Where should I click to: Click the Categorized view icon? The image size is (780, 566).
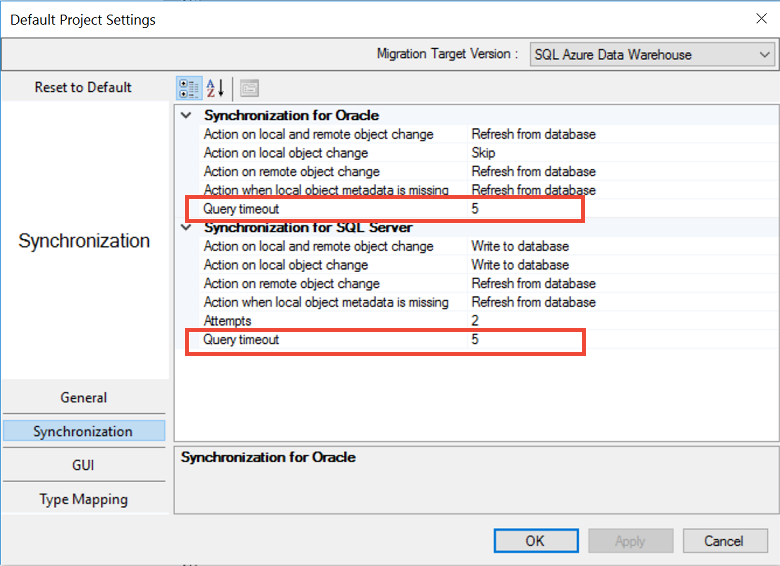coord(189,88)
